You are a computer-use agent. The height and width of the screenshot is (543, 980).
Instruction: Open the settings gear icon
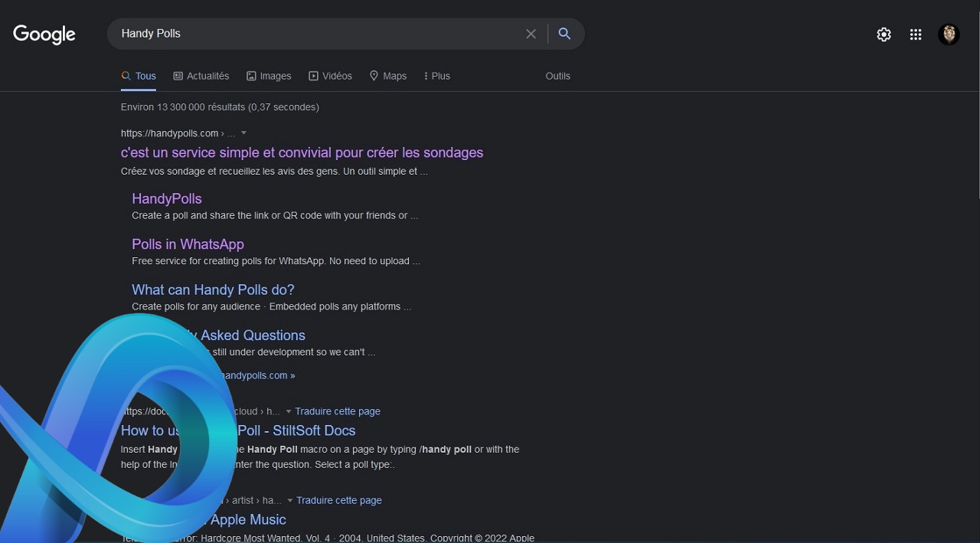coord(884,34)
